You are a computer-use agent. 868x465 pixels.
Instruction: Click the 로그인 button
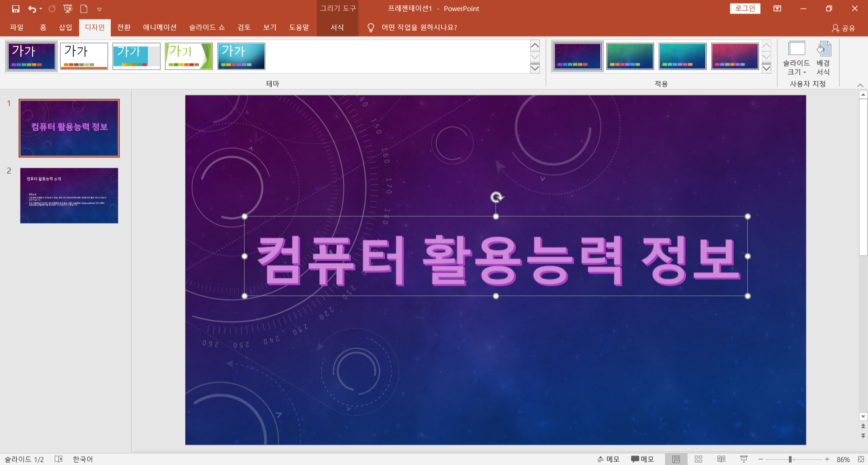(745, 9)
